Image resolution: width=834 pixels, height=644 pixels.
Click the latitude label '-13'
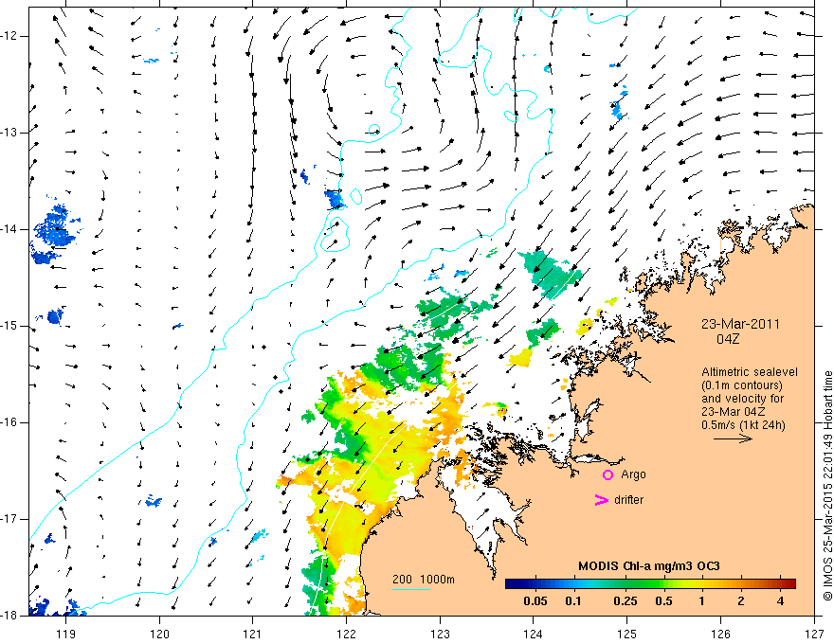coord(9,133)
